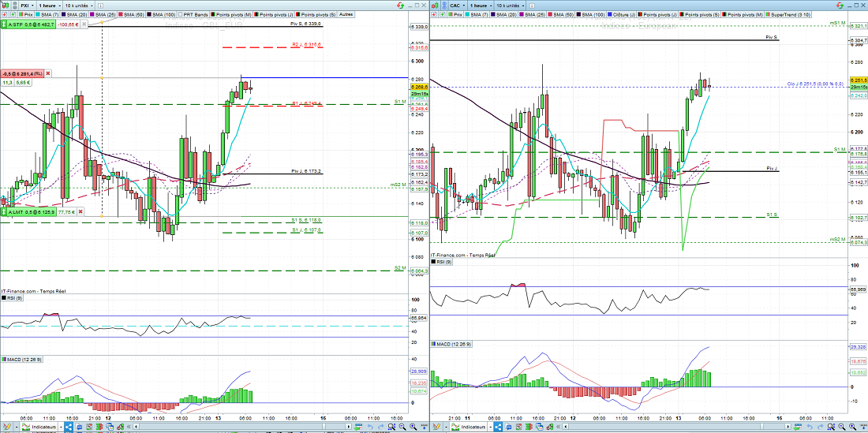Select the pencil drawing tool in PXI chart
868x433 pixels.
(6, 427)
